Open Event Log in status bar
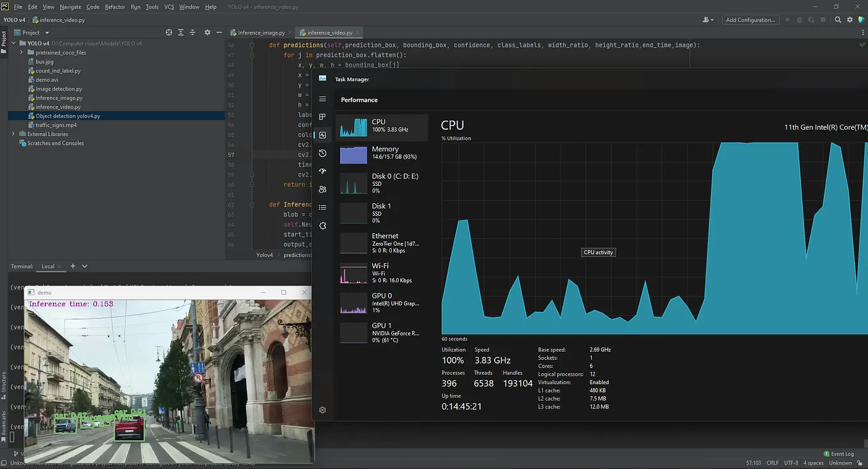This screenshot has width=868, height=469. coord(839,454)
